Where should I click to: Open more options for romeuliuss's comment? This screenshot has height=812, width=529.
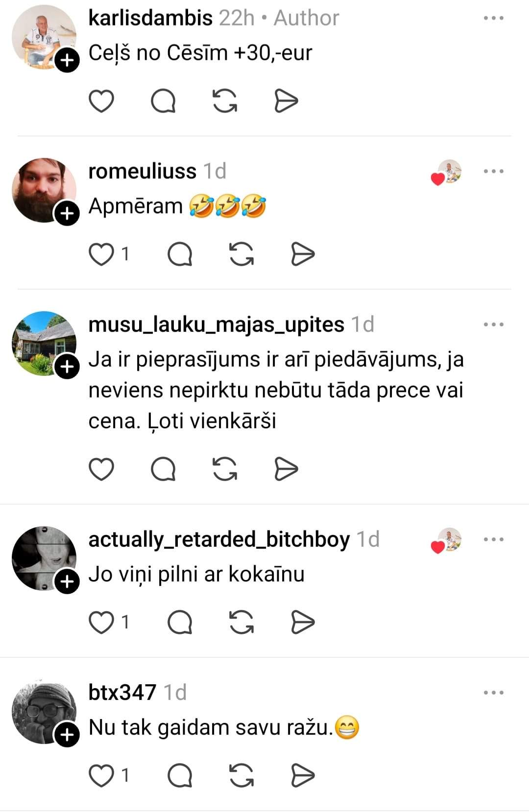[493, 171]
